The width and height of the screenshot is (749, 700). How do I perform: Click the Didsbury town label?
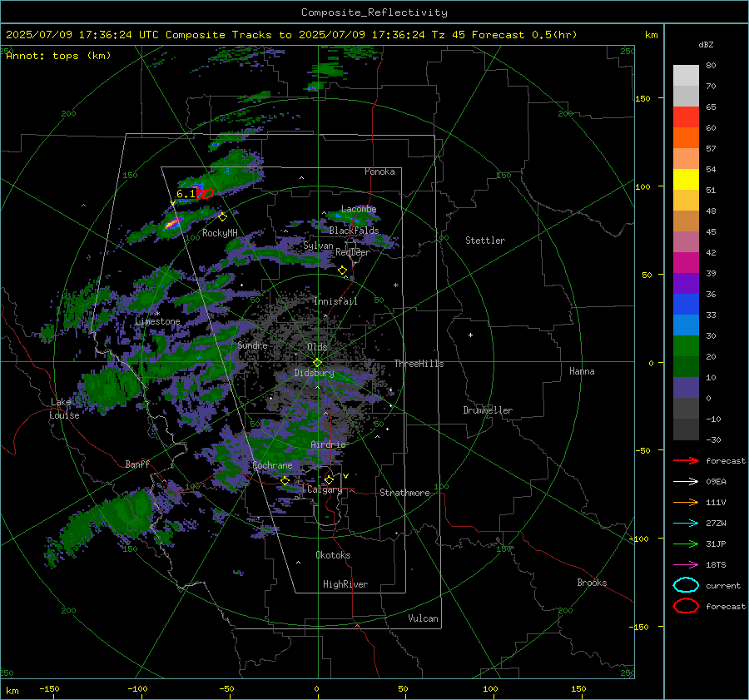pyautogui.click(x=314, y=373)
